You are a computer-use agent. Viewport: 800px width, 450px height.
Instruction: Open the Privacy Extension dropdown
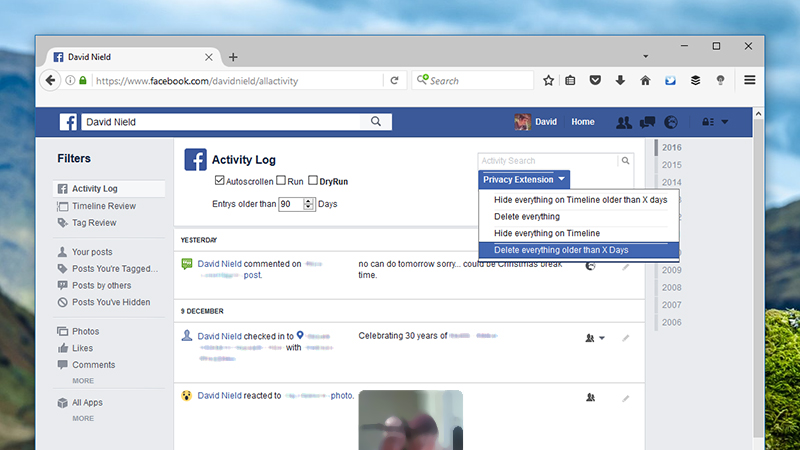(524, 180)
